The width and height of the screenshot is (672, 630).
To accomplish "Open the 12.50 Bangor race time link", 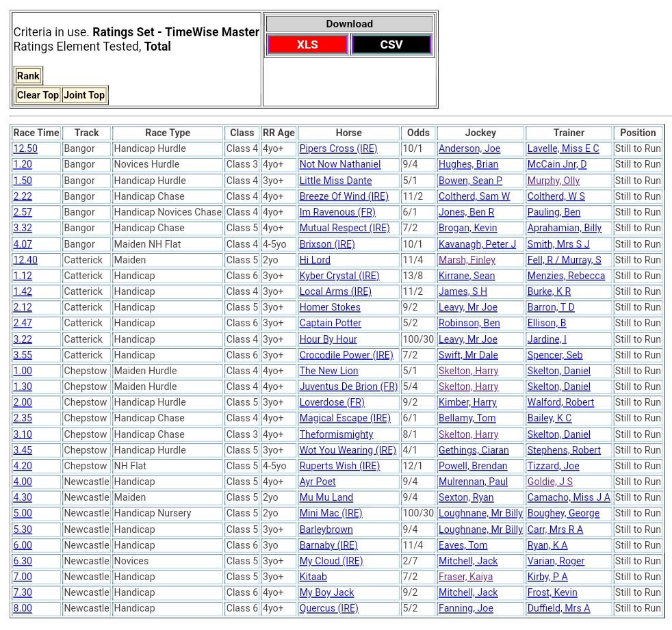I will [x=25, y=148].
